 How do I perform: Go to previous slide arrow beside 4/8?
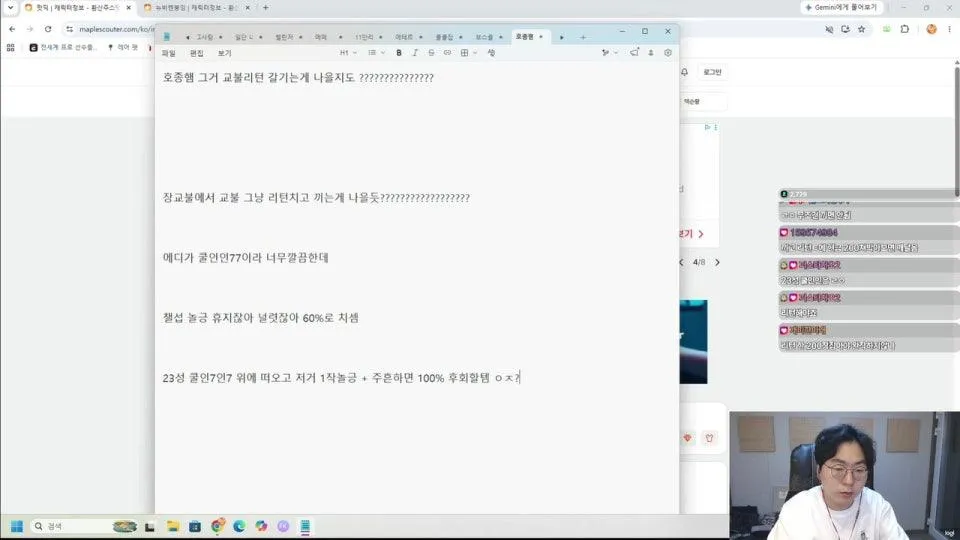click(681, 262)
